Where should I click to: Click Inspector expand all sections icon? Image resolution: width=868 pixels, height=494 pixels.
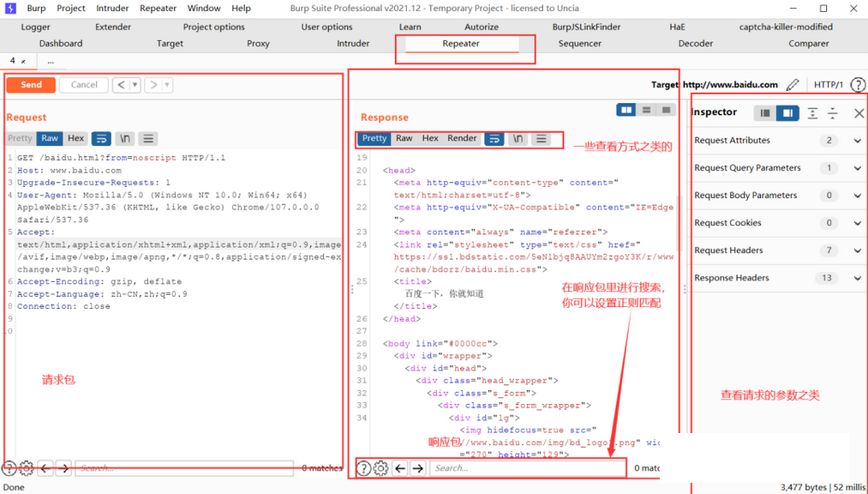coord(812,113)
